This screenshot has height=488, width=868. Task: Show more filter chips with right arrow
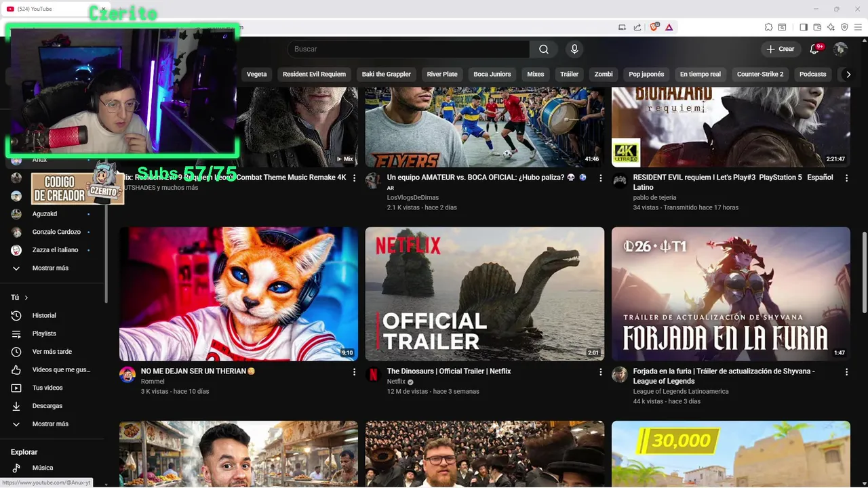pos(848,75)
